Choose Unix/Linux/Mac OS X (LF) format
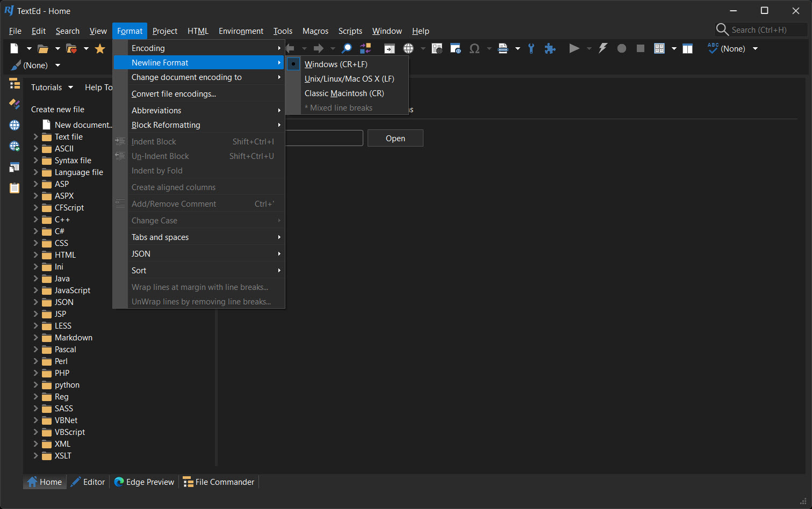 click(x=349, y=78)
